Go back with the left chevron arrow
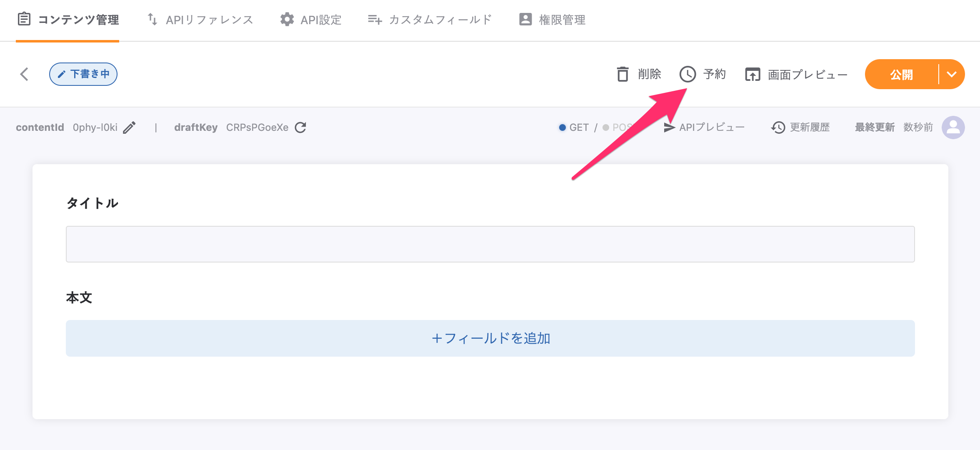The image size is (980, 450). 25,75
